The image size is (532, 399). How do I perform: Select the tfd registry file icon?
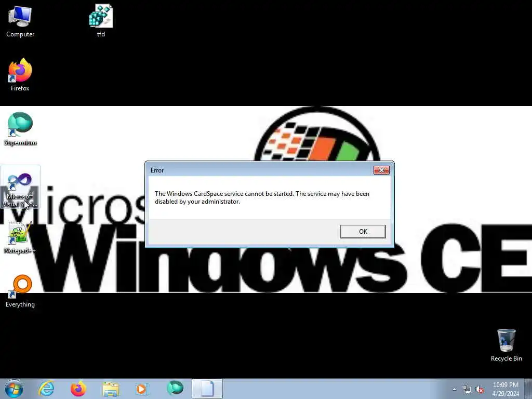pos(101,21)
